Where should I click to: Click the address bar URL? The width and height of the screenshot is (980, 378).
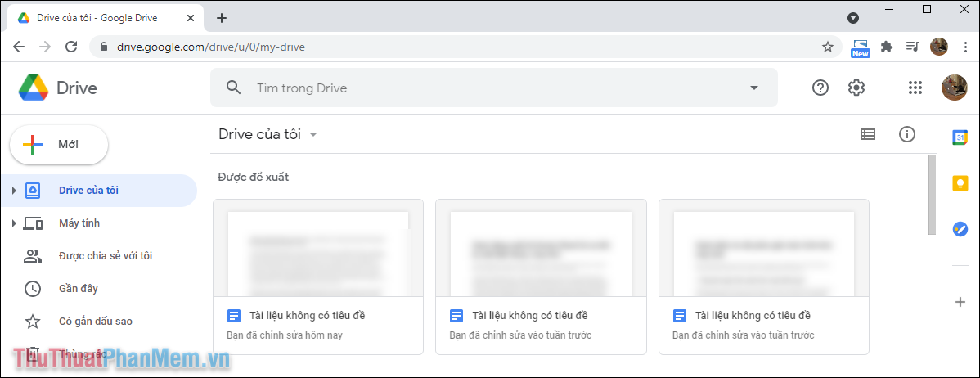(x=210, y=47)
